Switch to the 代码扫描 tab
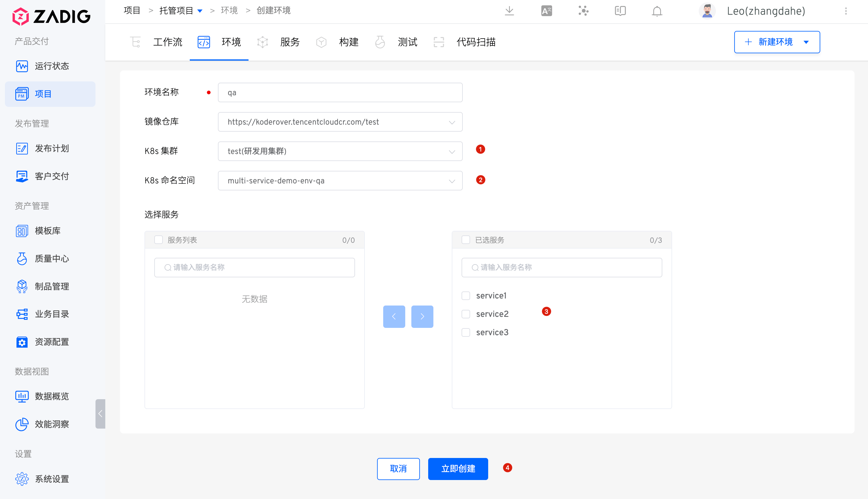The width and height of the screenshot is (868, 499). pyautogui.click(x=464, y=42)
